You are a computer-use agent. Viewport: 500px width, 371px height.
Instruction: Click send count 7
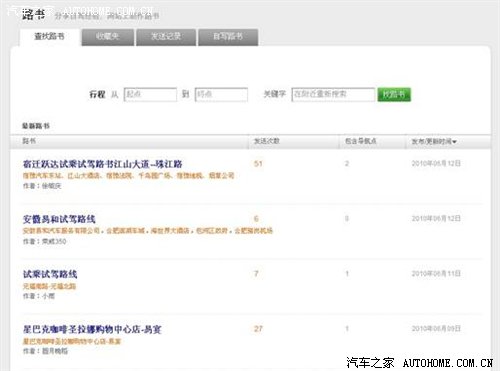pos(256,274)
